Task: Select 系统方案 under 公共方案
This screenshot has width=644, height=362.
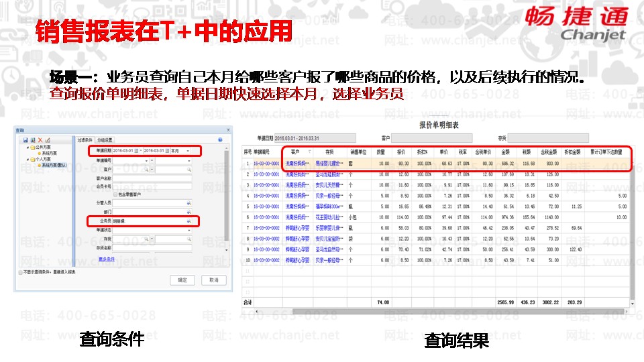Action: (49, 153)
